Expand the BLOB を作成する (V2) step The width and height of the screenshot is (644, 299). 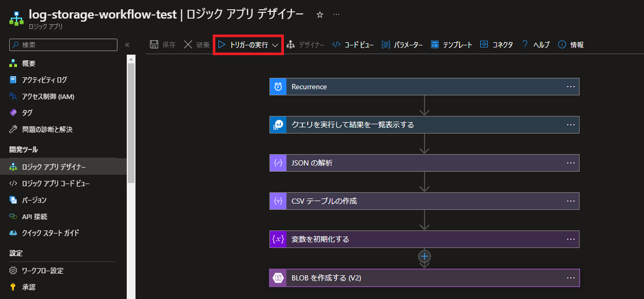pos(425,278)
